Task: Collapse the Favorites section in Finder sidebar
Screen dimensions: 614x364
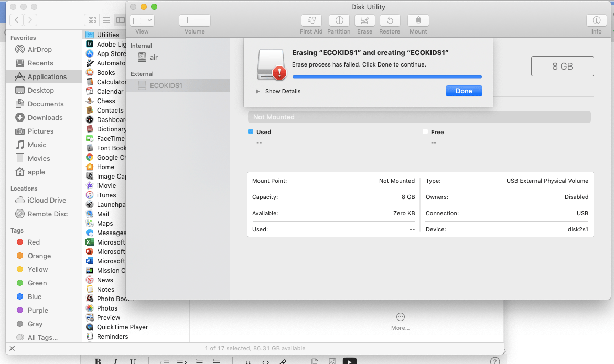Action: tap(24, 37)
